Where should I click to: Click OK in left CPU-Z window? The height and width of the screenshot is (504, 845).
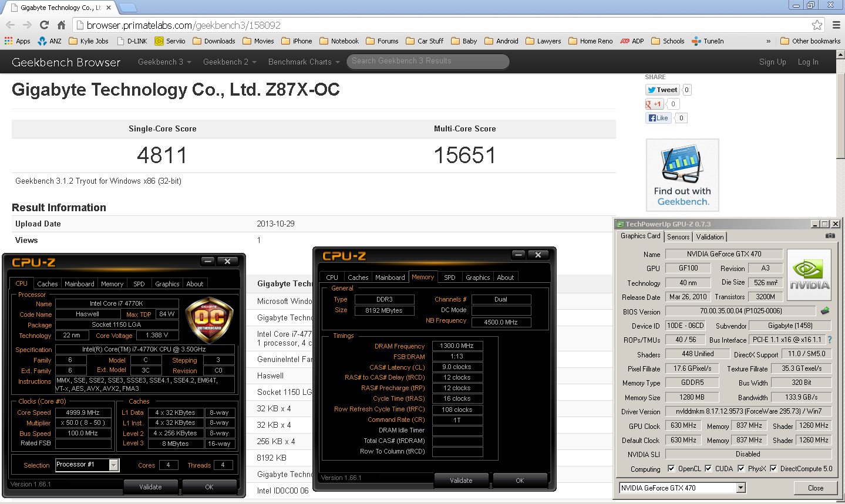209,487
